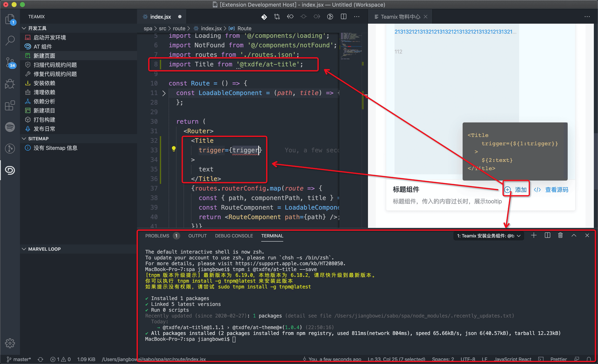Collapse the MARVEL LOOP section
The image size is (598, 364).
click(79, 249)
